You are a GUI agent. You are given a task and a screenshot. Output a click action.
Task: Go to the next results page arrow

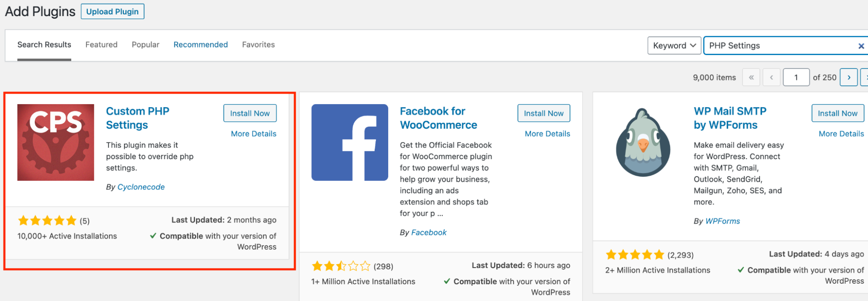(848, 78)
